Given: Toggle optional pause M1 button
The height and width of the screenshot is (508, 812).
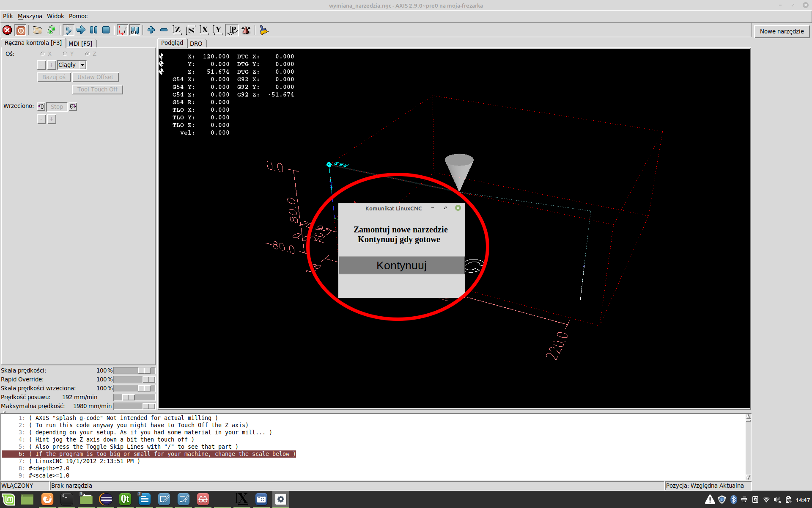Looking at the screenshot, I should pyautogui.click(x=135, y=30).
